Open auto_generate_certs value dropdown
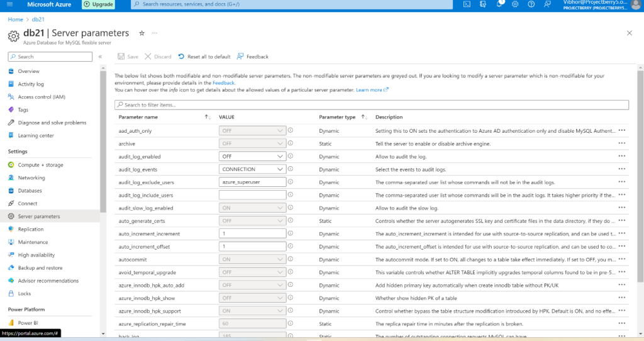 coord(252,221)
